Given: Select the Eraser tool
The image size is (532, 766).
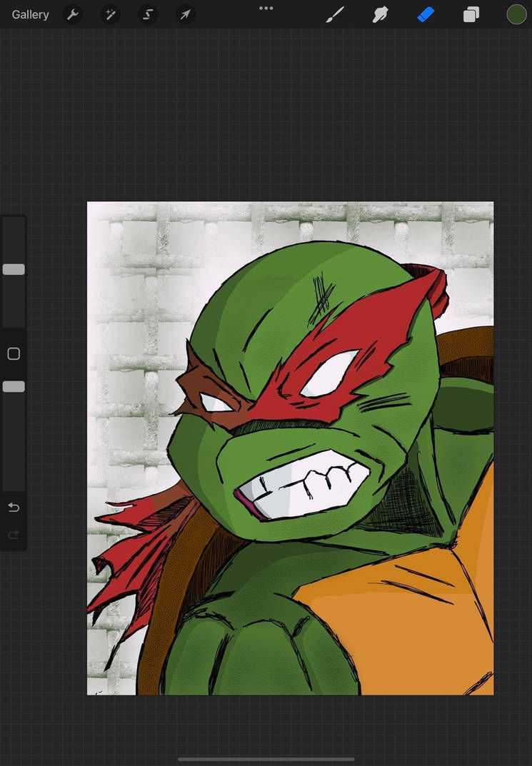Looking at the screenshot, I should pos(426,15).
